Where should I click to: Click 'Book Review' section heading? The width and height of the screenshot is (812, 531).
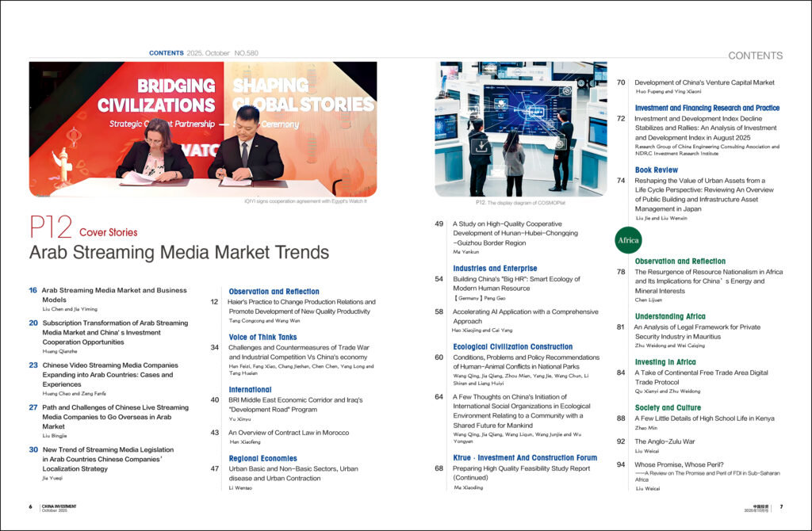point(656,170)
